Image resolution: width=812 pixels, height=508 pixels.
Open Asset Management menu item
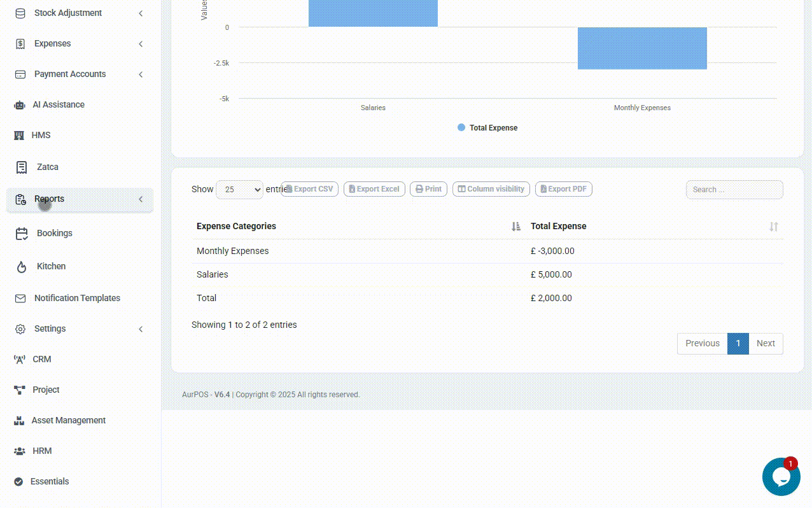[80, 420]
